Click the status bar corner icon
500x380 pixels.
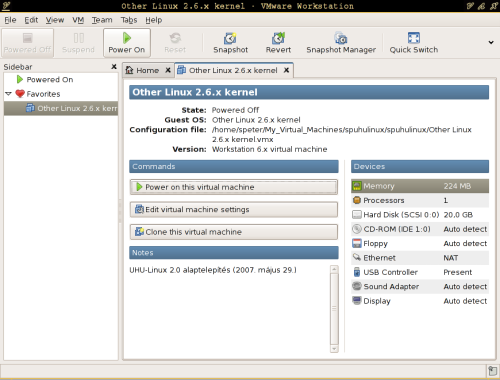click(492, 371)
